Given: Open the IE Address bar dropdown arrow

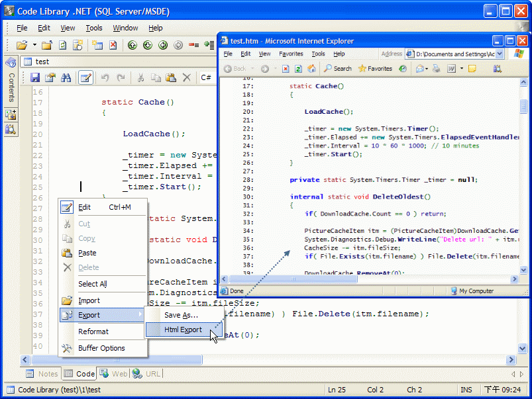Looking at the screenshot, I should pyautogui.click(x=500, y=54).
